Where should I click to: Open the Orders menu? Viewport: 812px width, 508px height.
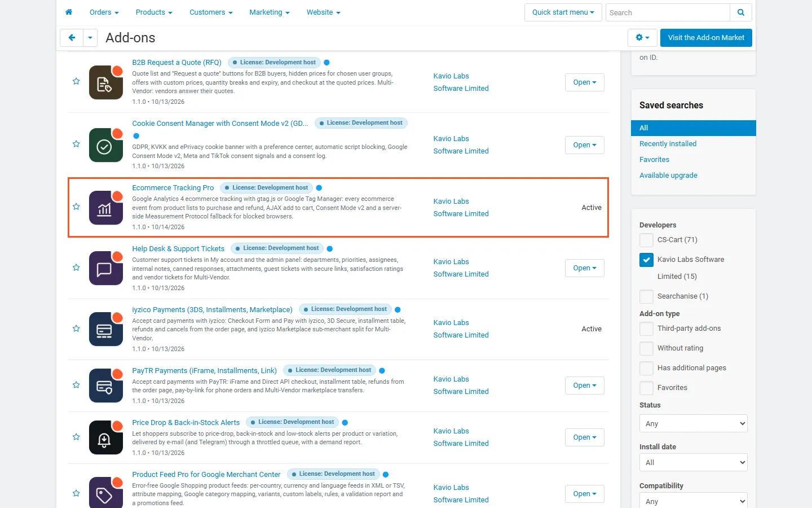coord(104,12)
